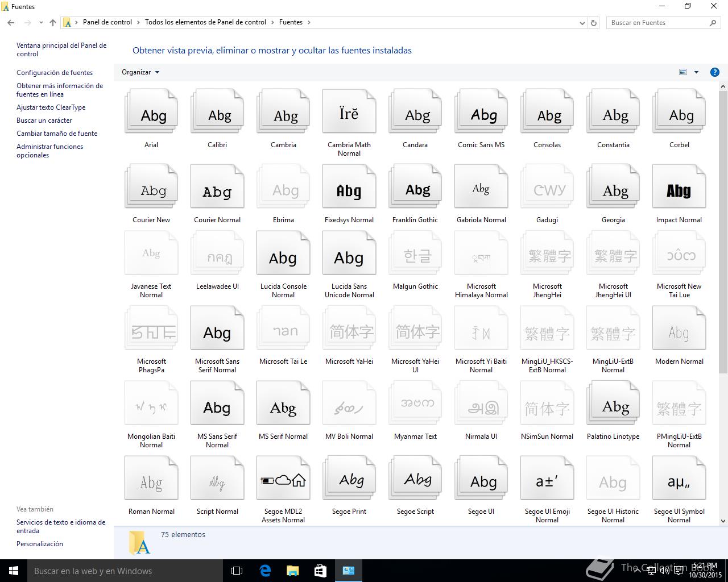The width and height of the screenshot is (728, 582).
Task: Expand the address bar history dropdown
Action: click(582, 23)
